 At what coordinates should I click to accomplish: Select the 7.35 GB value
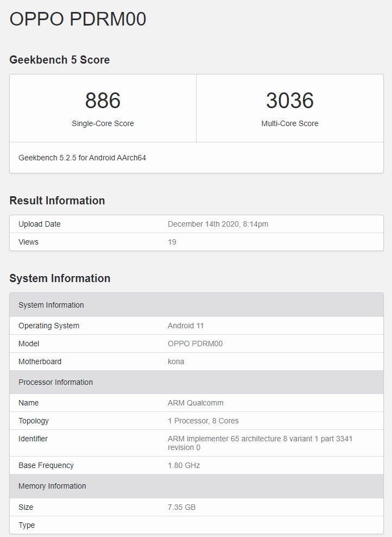182,507
